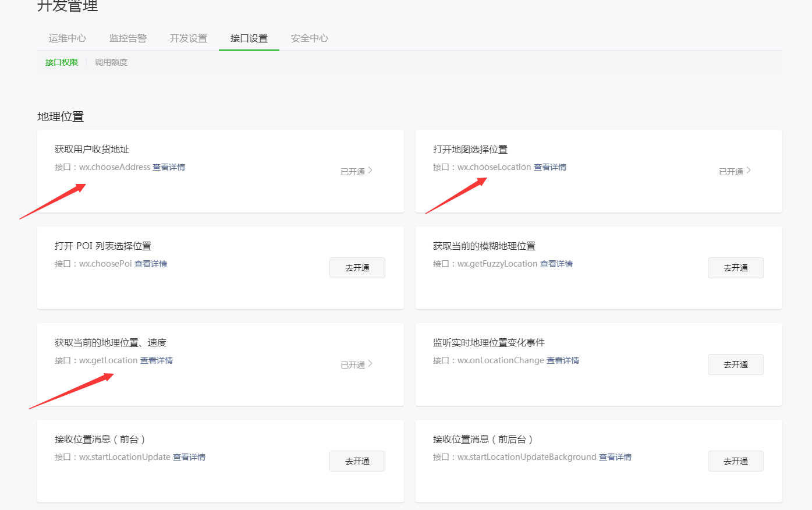Switch to the 运维中心 tab

(67, 38)
